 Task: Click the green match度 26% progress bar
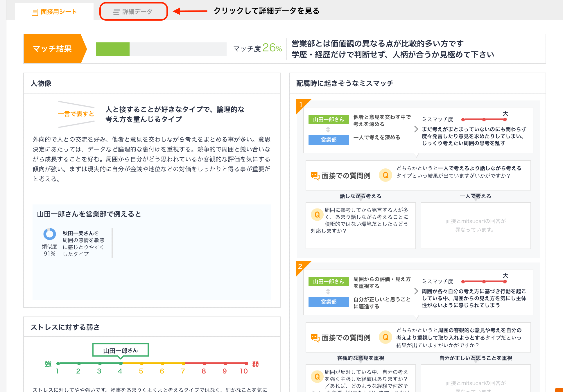(113, 49)
